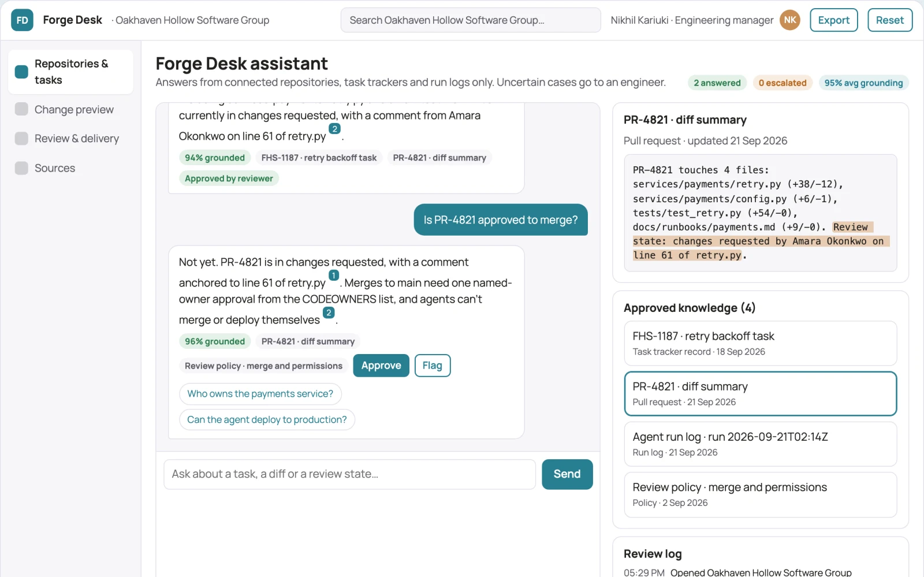The height and width of the screenshot is (577, 924).
Task: Click the Review & delivery sidebar icon
Action: tap(21, 139)
